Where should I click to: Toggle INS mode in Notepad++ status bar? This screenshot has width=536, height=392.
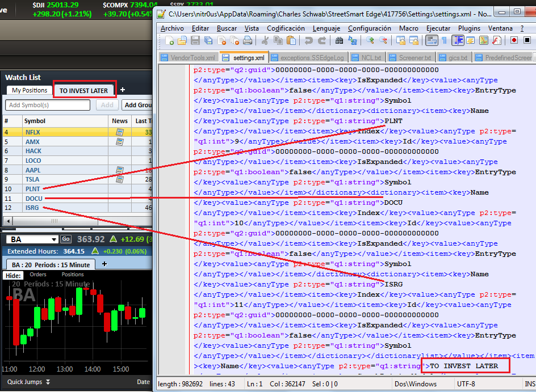pos(530,384)
